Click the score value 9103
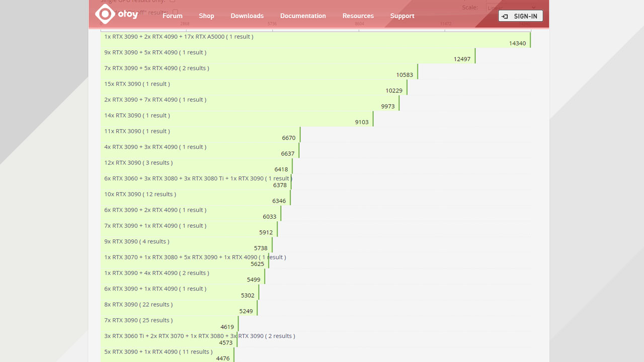The width and height of the screenshot is (644, 362). tap(362, 122)
